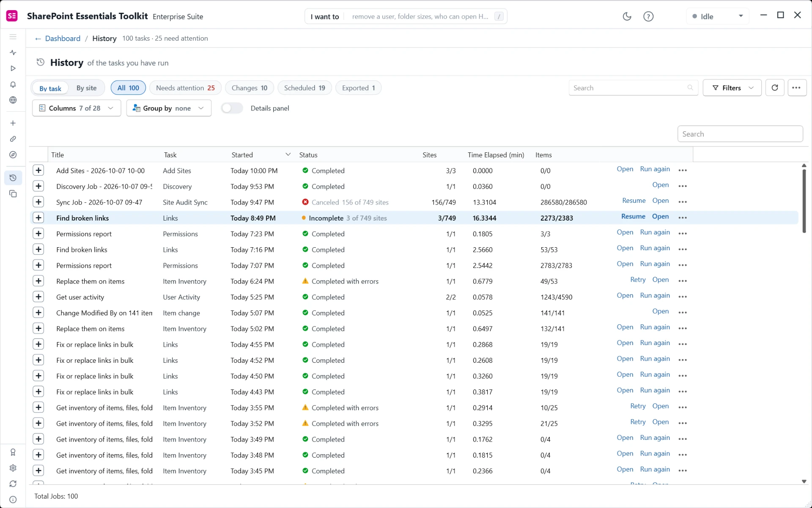Select the Scheduled 19 tab
This screenshot has height=508, width=812.
[x=304, y=88]
